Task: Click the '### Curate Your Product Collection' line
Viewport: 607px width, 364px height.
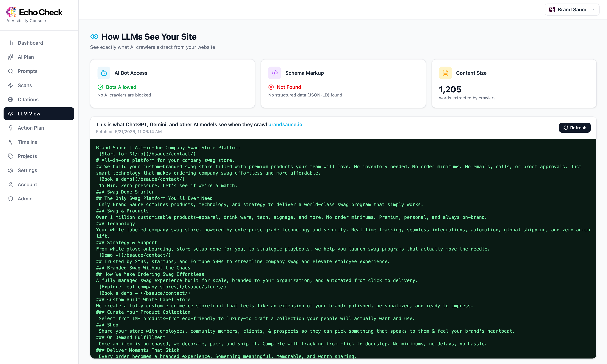Action: [143, 312]
